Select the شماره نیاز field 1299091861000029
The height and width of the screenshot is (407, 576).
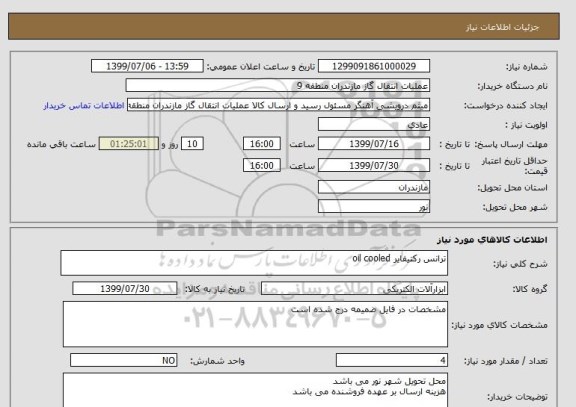(374, 66)
